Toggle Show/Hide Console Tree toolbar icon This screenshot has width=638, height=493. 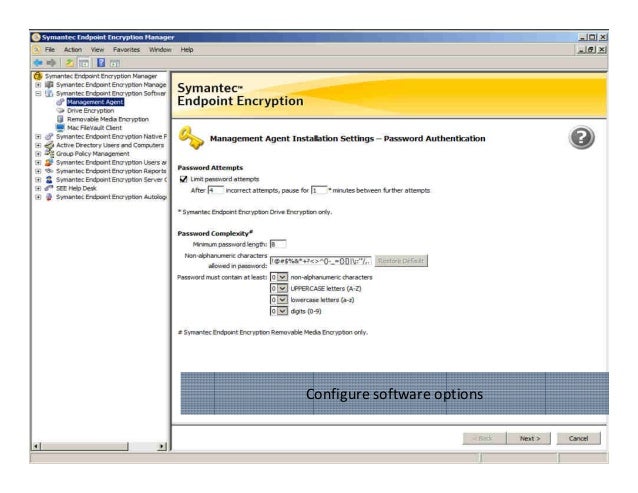click(x=83, y=63)
